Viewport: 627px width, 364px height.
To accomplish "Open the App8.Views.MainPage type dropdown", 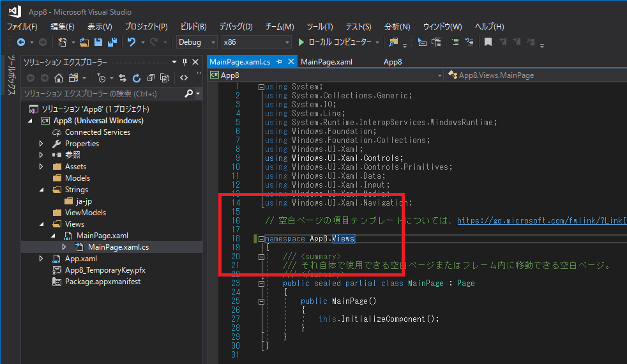I will click(x=536, y=75).
